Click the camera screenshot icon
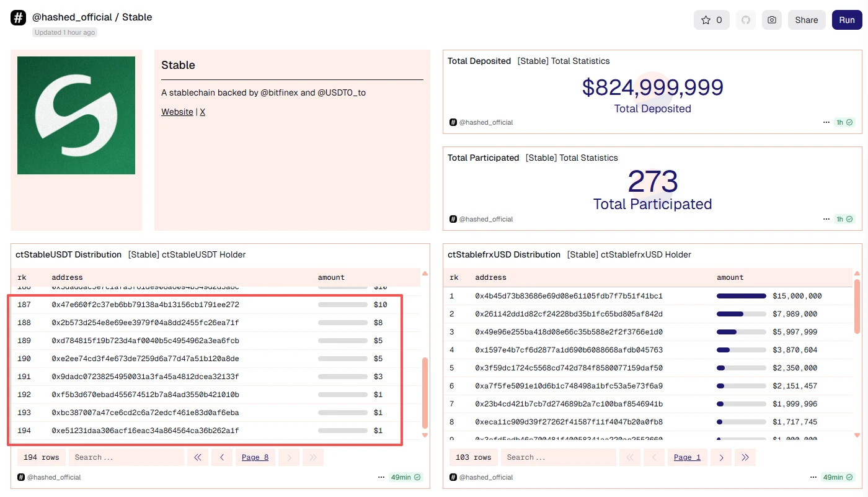Image resolution: width=868 pixels, height=497 pixels. 771,20
